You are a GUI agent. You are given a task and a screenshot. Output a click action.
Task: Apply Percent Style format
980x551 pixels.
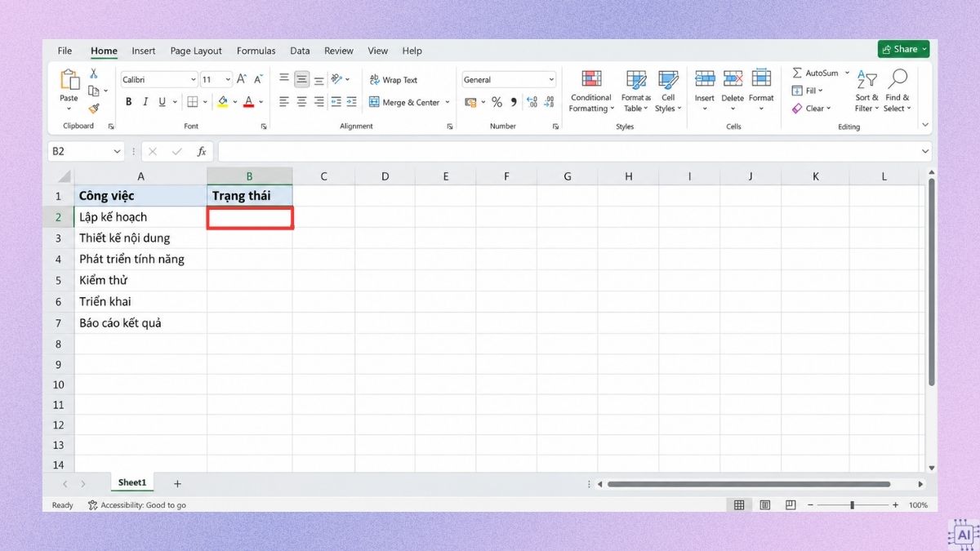(x=497, y=102)
